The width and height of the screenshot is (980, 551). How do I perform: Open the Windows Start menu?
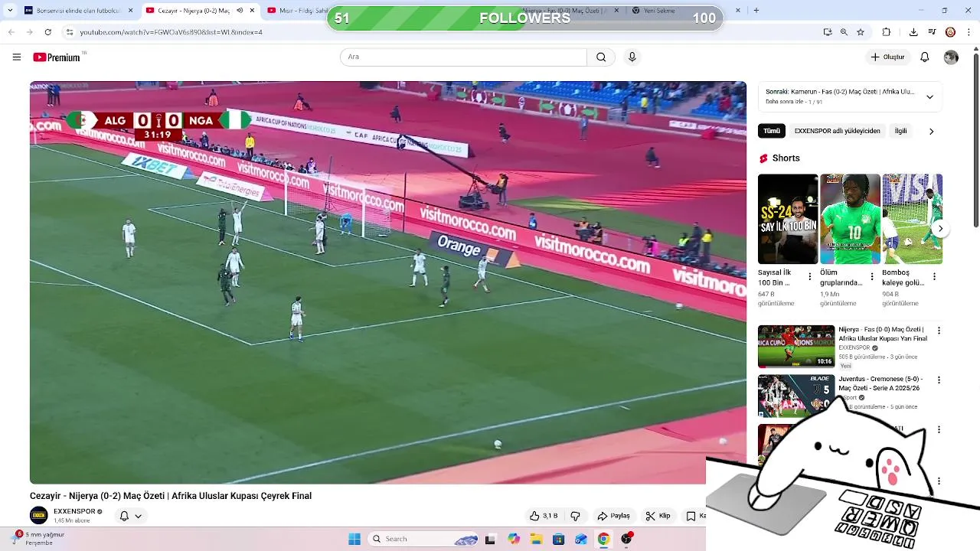tap(354, 539)
